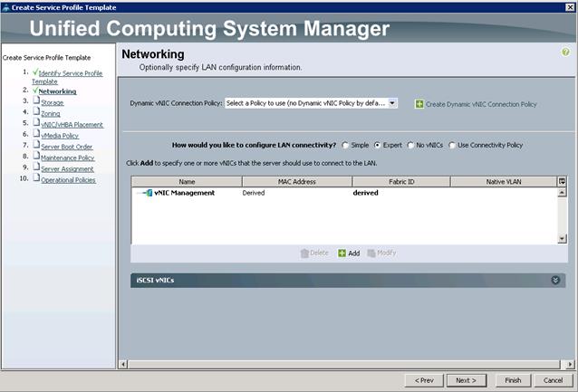
Task: Cancel the service profile template wizard
Action: click(x=553, y=380)
